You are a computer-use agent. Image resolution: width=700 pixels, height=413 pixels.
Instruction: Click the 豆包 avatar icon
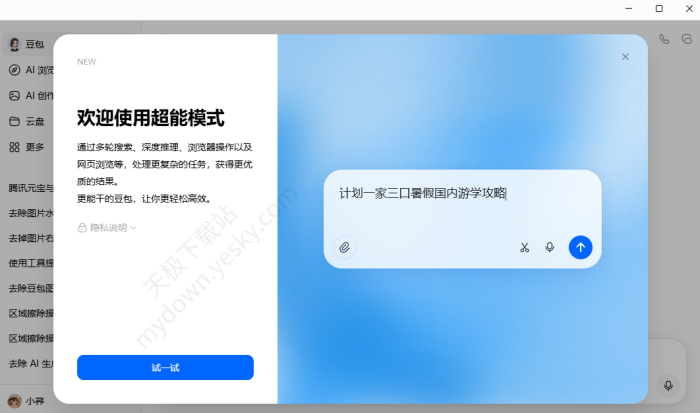[x=14, y=44]
